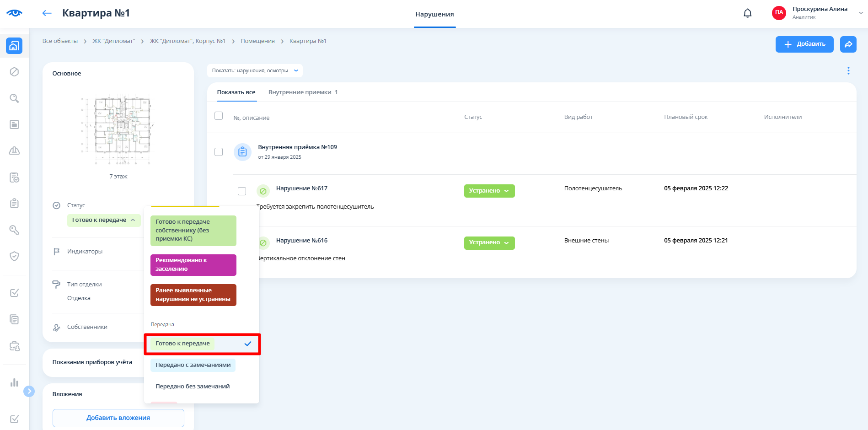
Task: Click the share arrow button
Action: [848, 44]
